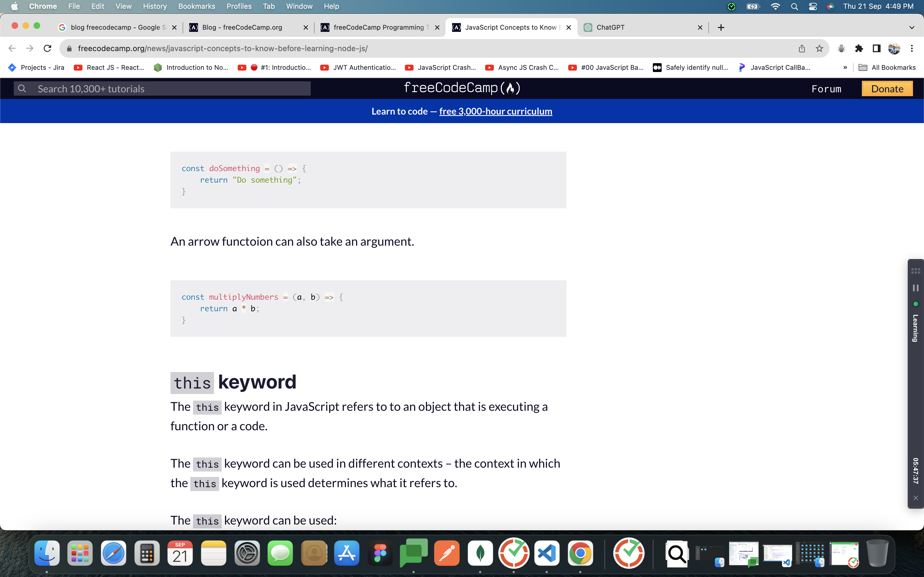Screen dimensions: 924x577
Task: Toggle Chrome's side panel icon
Action: click(876, 48)
